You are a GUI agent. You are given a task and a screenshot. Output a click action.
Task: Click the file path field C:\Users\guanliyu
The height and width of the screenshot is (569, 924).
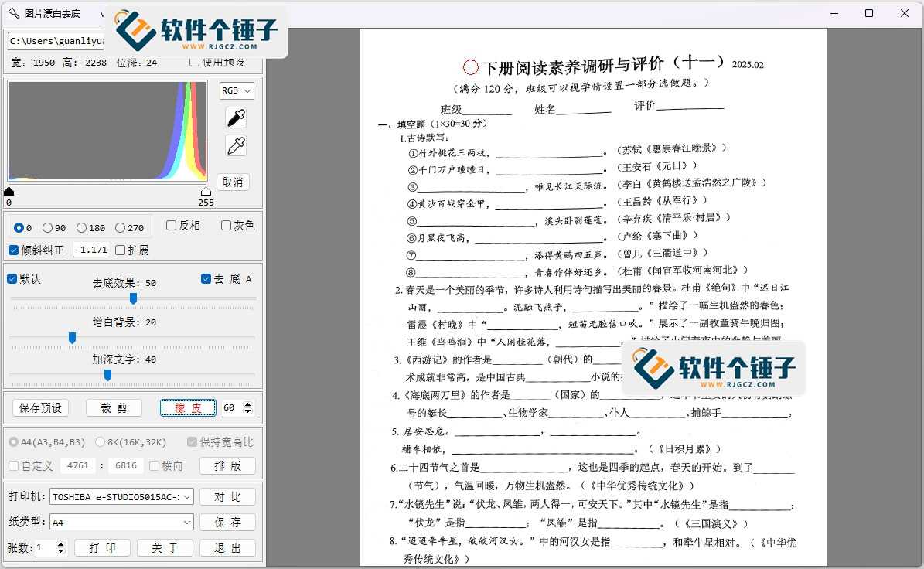tap(56, 41)
